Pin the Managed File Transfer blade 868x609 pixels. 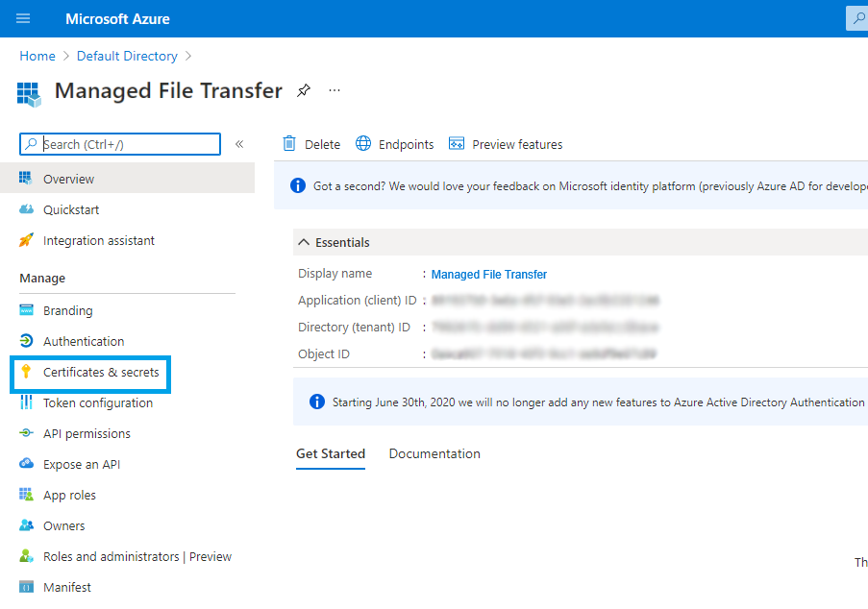(304, 90)
